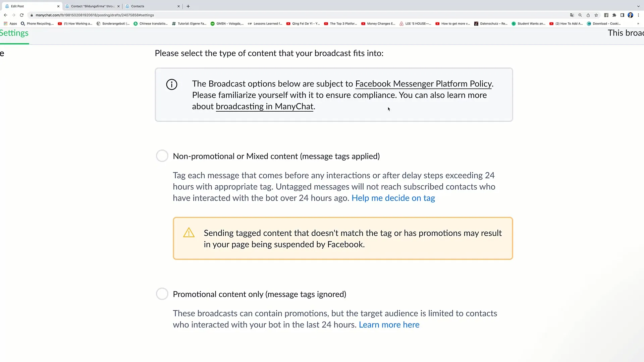Click the "Help me decide on tag" link

[x=393, y=198]
